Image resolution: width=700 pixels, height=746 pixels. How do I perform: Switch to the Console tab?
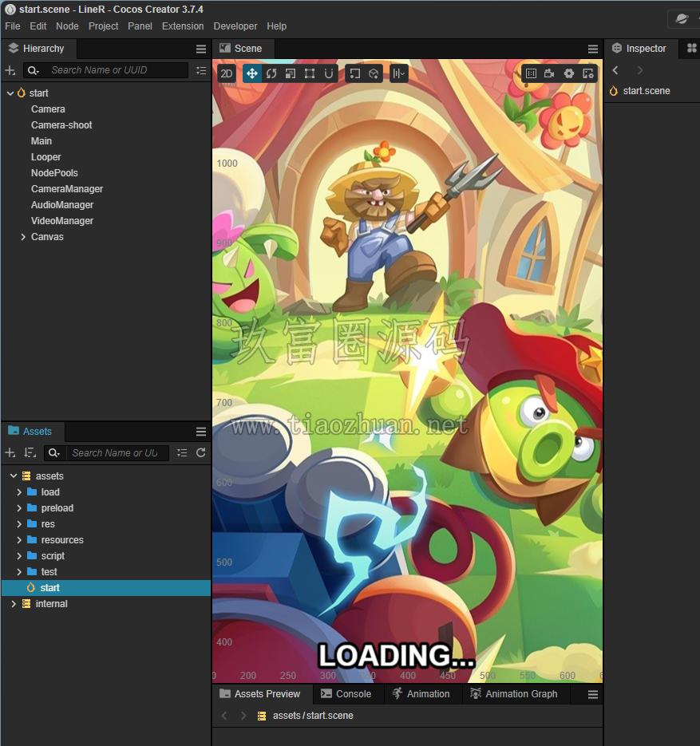pos(346,694)
